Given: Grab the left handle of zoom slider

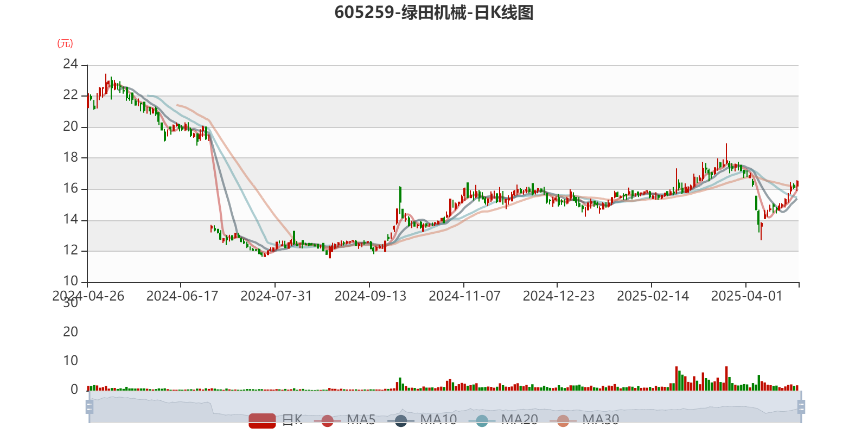Looking at the screenshot, I should [x=89, y=406].
